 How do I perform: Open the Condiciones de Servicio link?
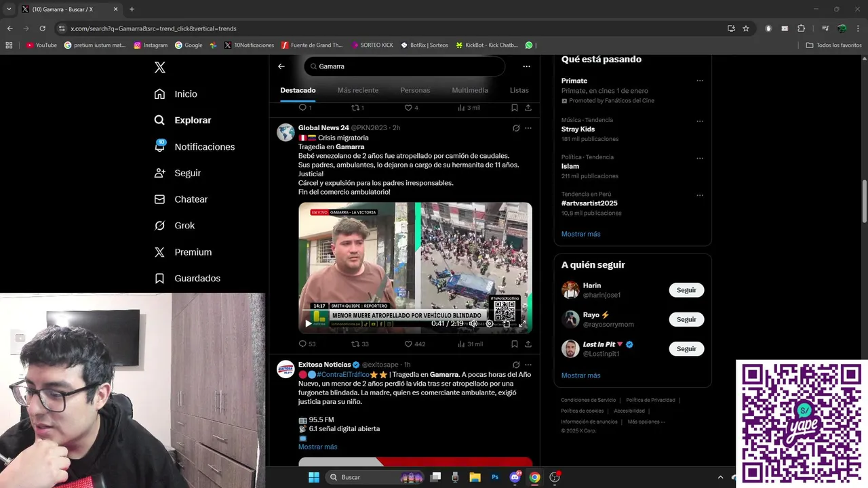pyautogui.click(x=588, y=400)
